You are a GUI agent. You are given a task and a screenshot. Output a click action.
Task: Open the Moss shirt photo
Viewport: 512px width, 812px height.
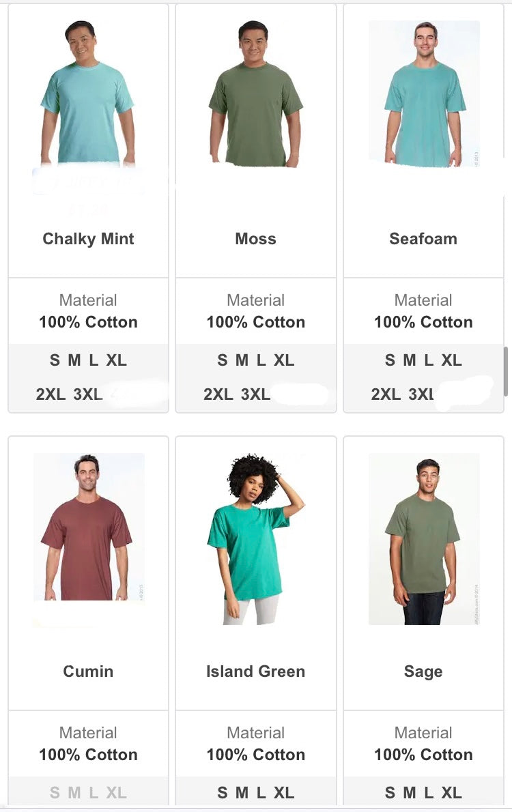(x=255, y=93)
